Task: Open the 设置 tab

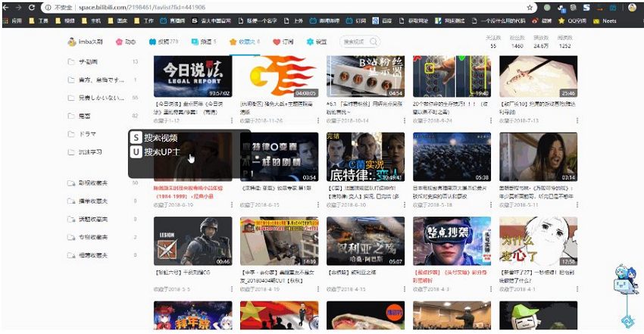Action: 317,42
